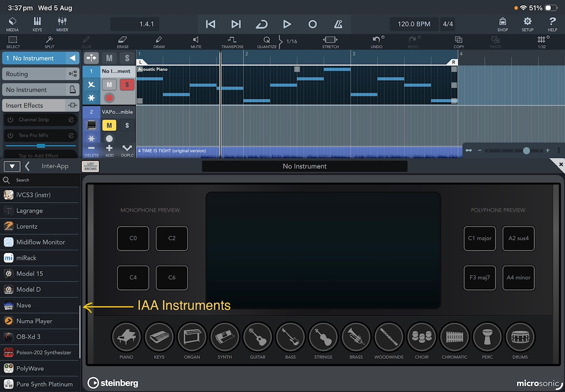Tap DUPLC to duplicate the track
This screenshot has height=392, width=565.
pos(127,151)
